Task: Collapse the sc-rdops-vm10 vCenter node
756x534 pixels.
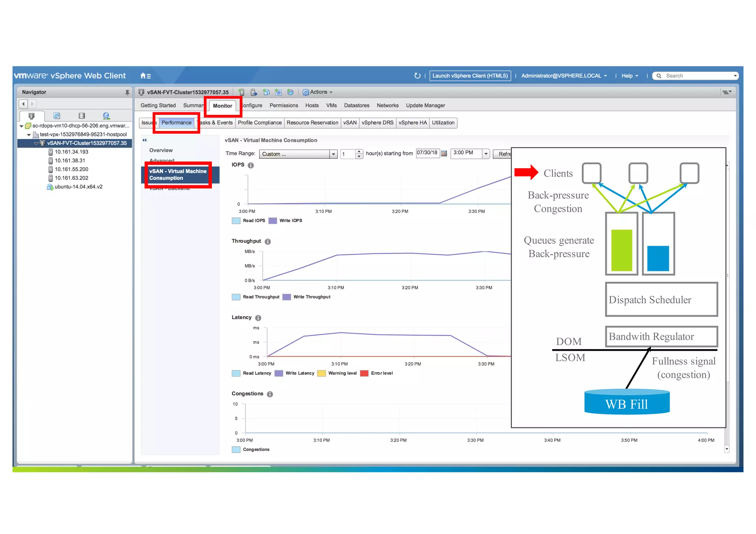Action: (x=21, y=126)
